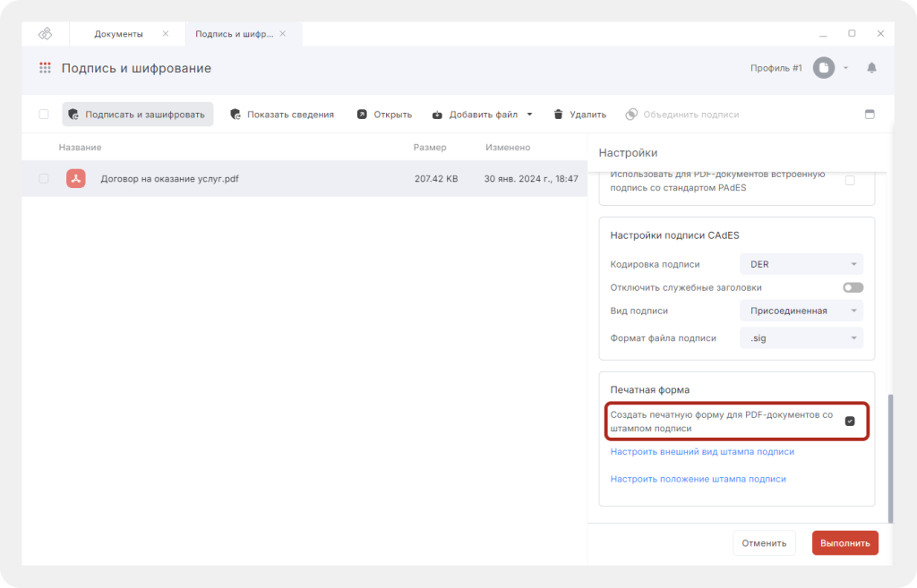
Task: Switch to the Документы tab
Action: [119, 34]
